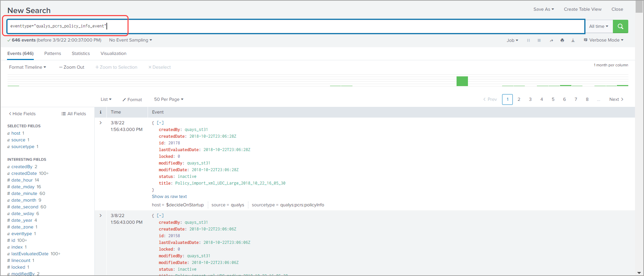Click the export download icon
The width and height of the screenshot is (644, 276).
573,40
